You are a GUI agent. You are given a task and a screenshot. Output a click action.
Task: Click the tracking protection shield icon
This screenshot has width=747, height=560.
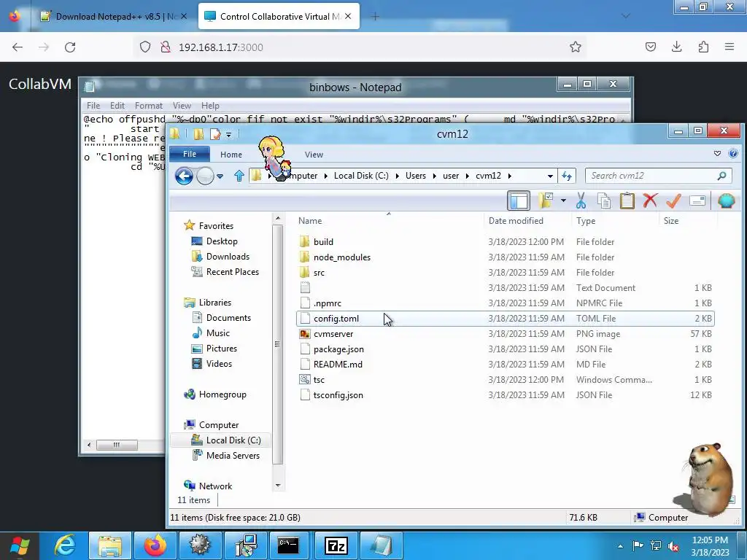point(145,47)
